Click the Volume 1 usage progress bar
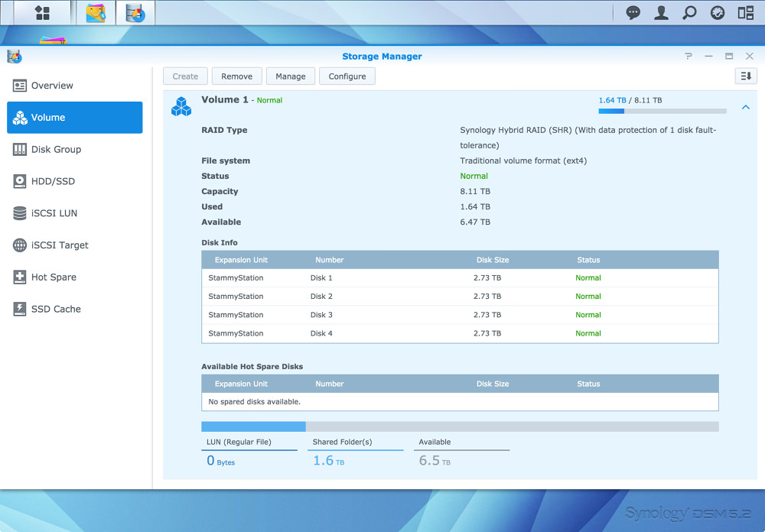The width and height of the screenshot is (765, 532). coord(662,112)
